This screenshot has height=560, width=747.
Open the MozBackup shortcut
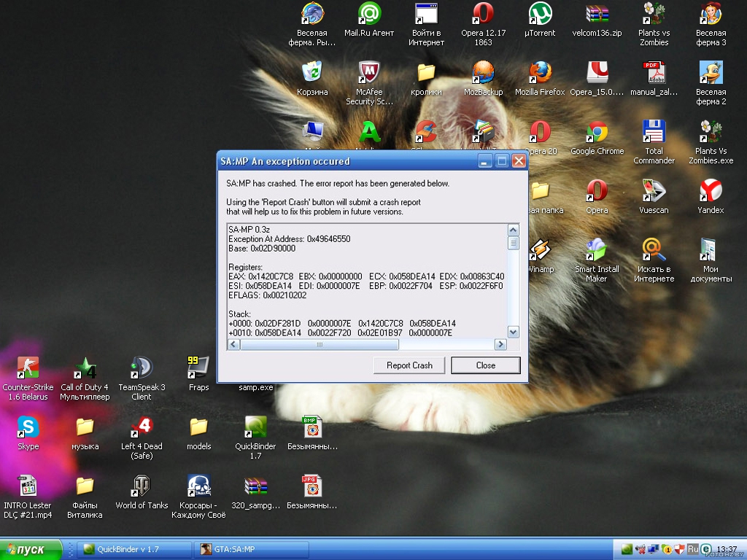[x=483, y=79]
